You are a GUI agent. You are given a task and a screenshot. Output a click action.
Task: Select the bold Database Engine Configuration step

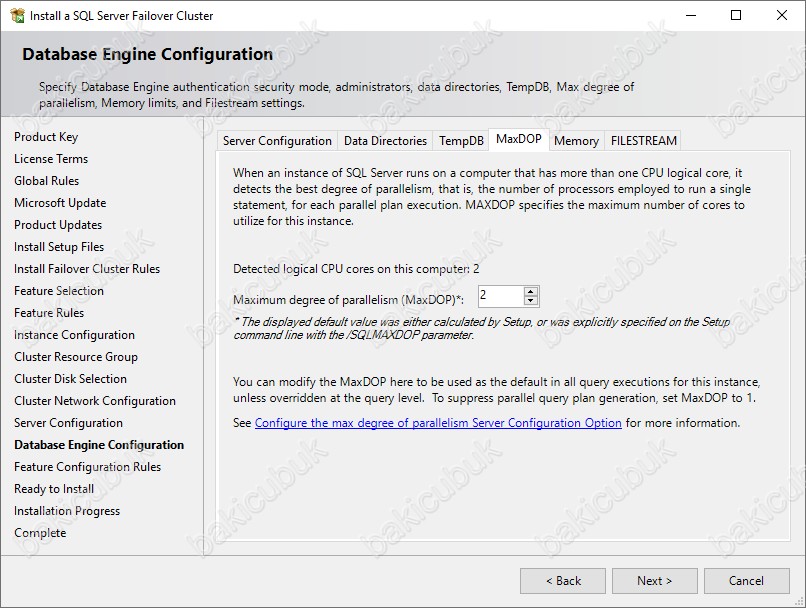[x=99, y=445]
